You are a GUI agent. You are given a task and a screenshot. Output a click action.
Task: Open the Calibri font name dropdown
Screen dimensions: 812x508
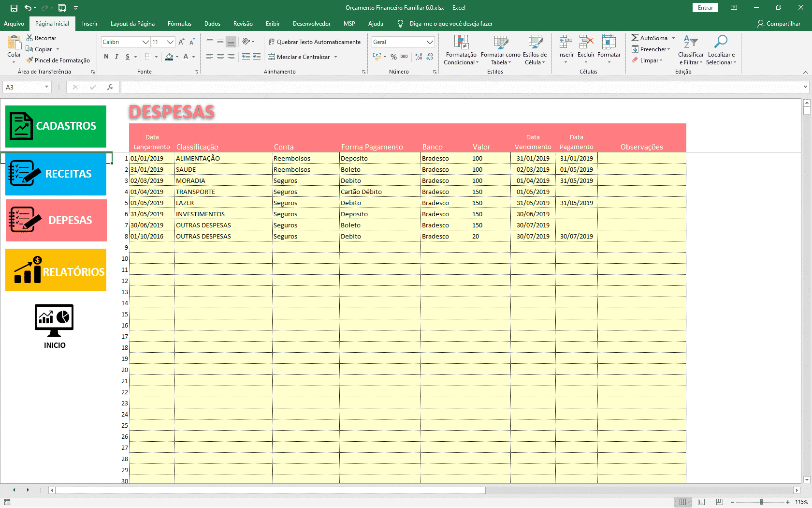145,42
